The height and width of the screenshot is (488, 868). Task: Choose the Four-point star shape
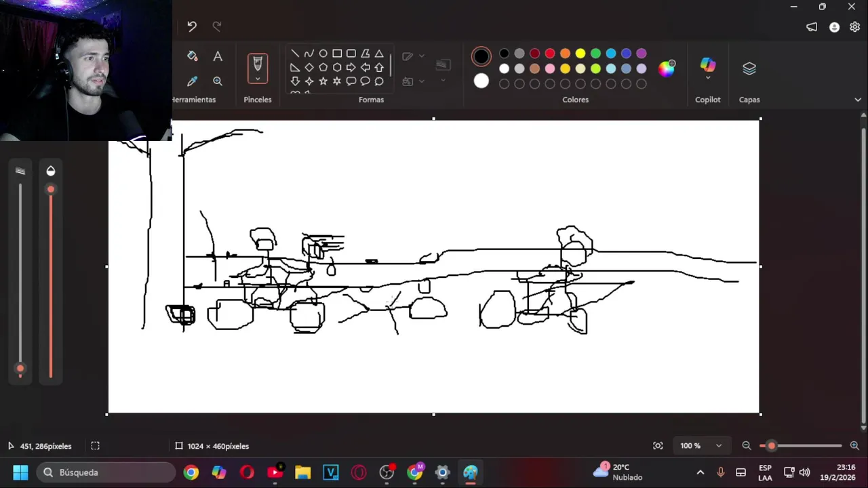point(309,81)
